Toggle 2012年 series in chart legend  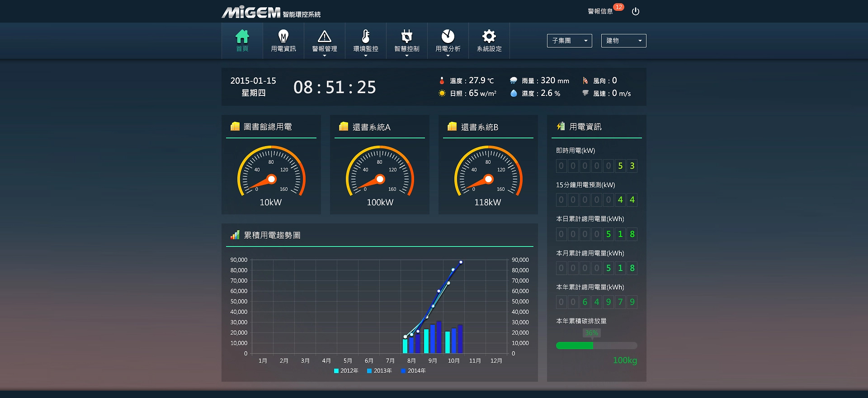coord(346,371)
